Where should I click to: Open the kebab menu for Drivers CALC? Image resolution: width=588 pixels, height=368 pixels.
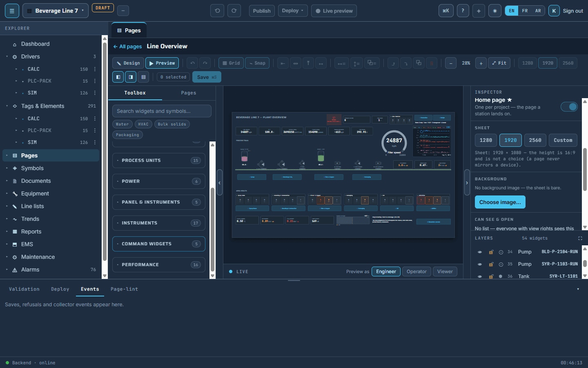(x=95, y=69)
